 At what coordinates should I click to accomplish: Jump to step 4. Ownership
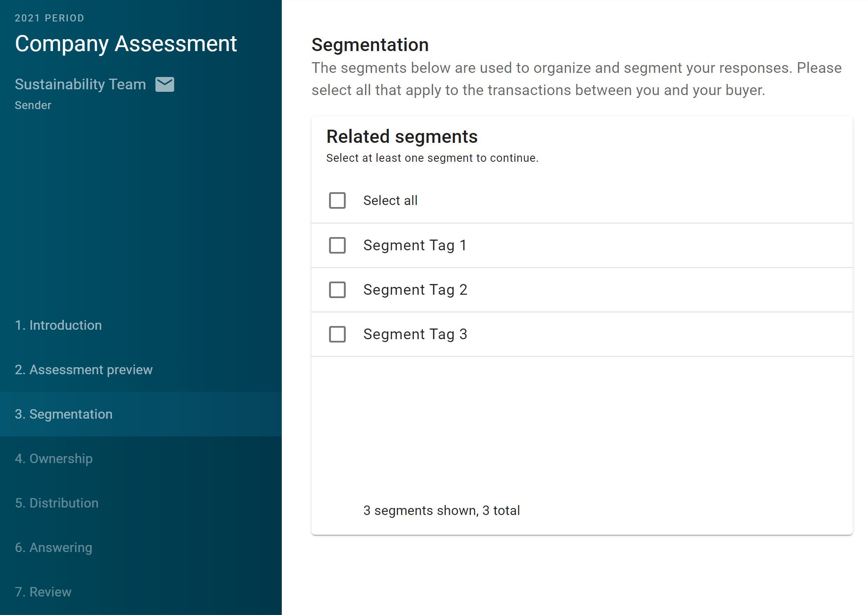(x=141, y=459)
